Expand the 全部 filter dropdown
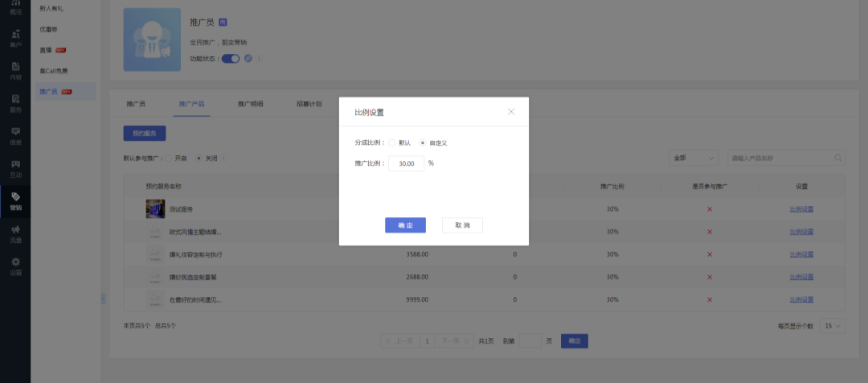This screenshot has width=868, height=383. point(694,159)
